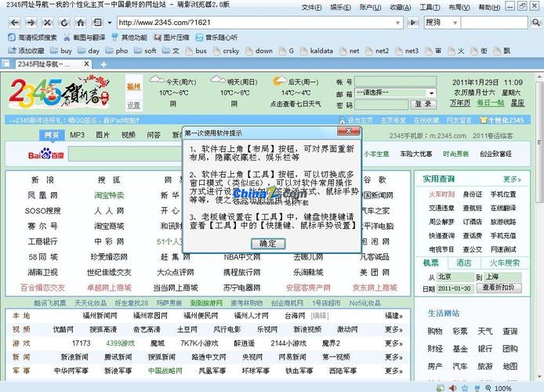
Task: Click the speaker mute icon in status bar
Action: click(452, 388)
